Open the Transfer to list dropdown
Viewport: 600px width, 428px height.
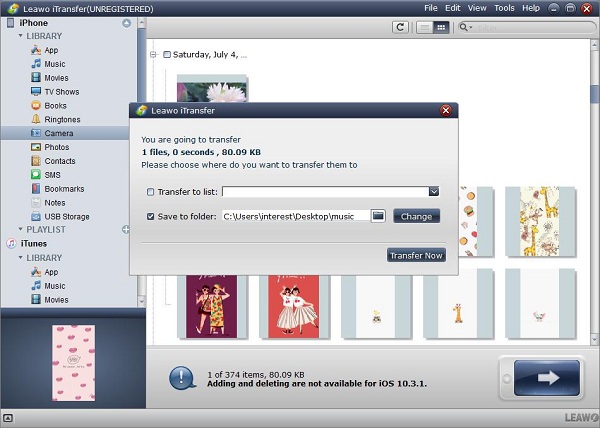[x=434, y=192]
